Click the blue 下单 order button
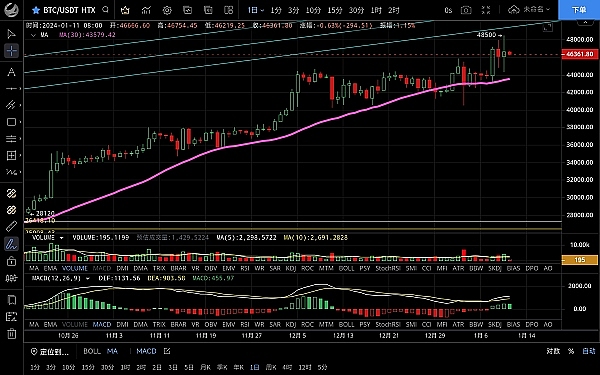Image resolution: width=600 pixels, height=375 pixels. point(579,10)
